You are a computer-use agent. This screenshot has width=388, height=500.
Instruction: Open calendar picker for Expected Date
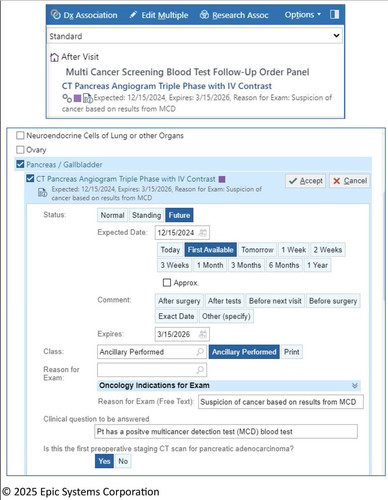click(x=203, y=233)
